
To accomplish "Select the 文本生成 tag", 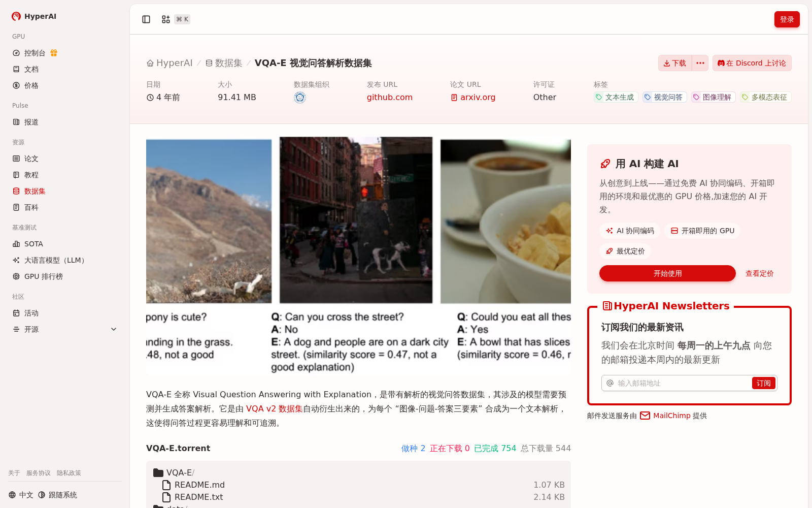I will (615, 97).
